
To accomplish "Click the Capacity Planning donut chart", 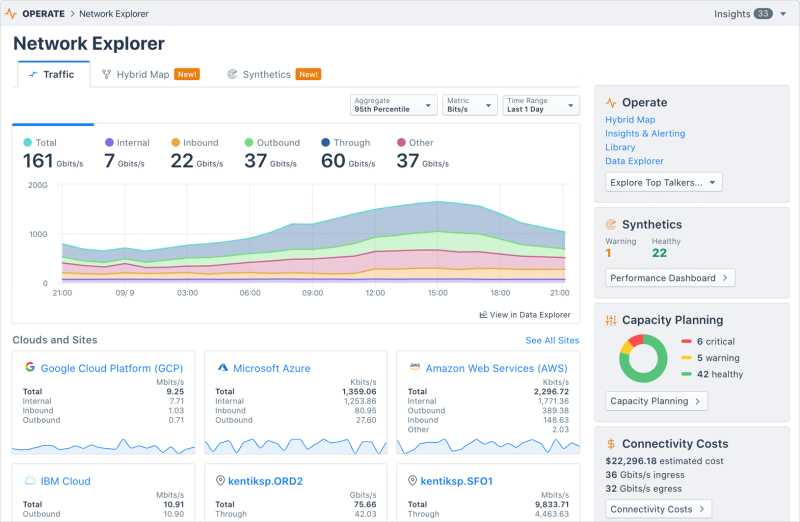I will point(643,358).
